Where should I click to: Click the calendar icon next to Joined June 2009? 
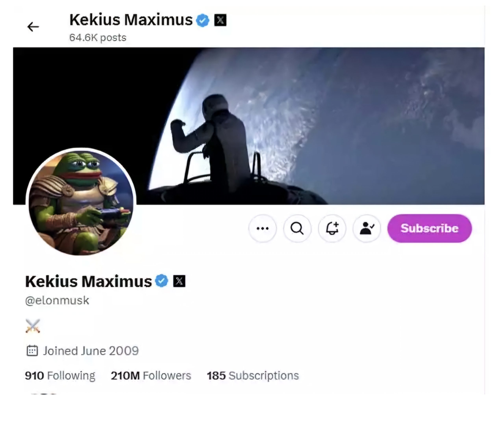pyautogui.click(x=32, y=351)
